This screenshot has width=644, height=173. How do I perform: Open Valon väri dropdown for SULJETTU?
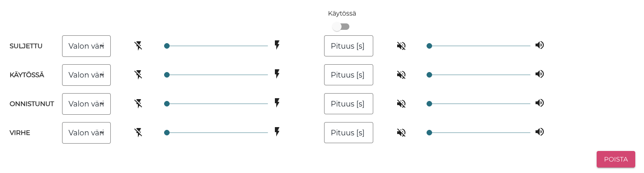(x=86, y=46)
